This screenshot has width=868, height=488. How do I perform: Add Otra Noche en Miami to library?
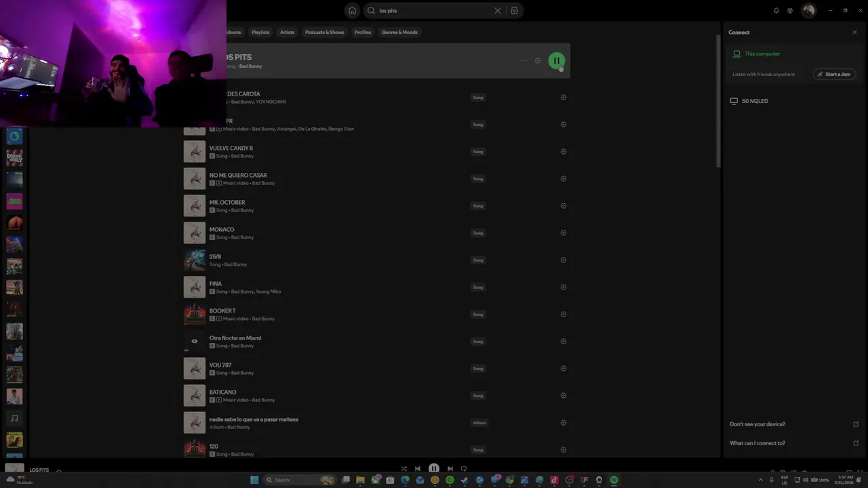[564, 342]
